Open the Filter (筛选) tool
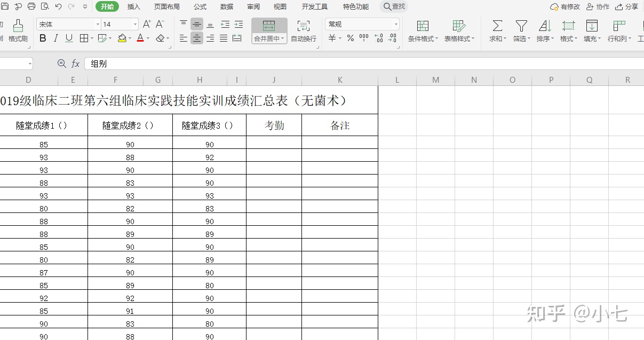Image resolution: width=644 pixels, height=340 pixels. (x=520, y=31)
